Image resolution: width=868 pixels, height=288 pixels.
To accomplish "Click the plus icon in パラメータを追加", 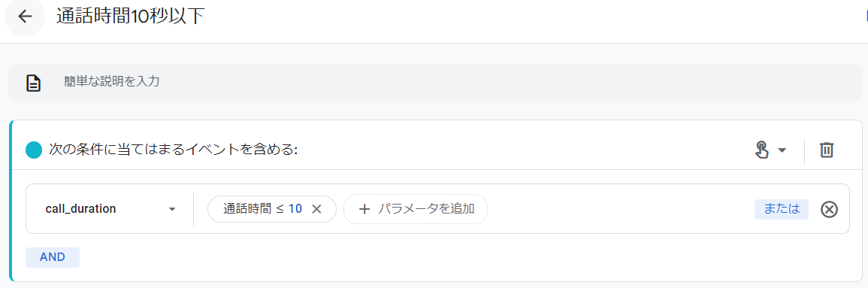I will tap(364, 209).
